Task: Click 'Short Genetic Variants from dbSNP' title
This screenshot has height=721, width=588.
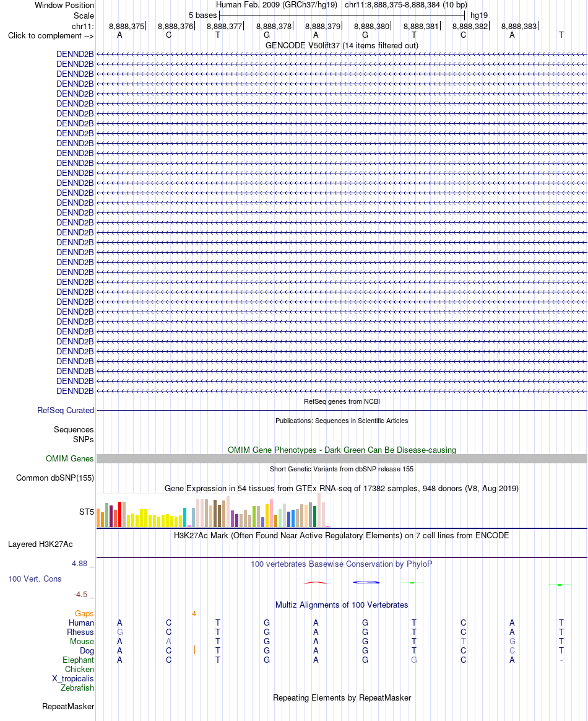Action: (x=342, y=469)
